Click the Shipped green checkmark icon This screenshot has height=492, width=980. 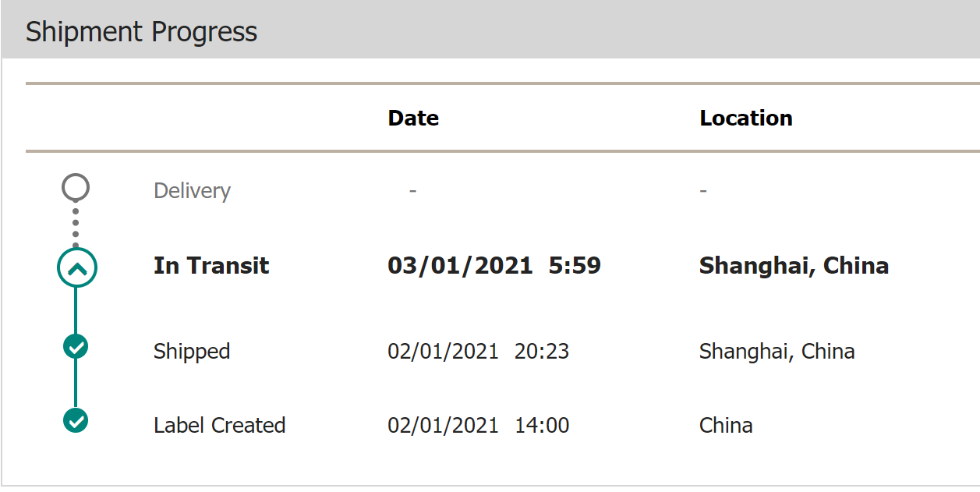76,347
